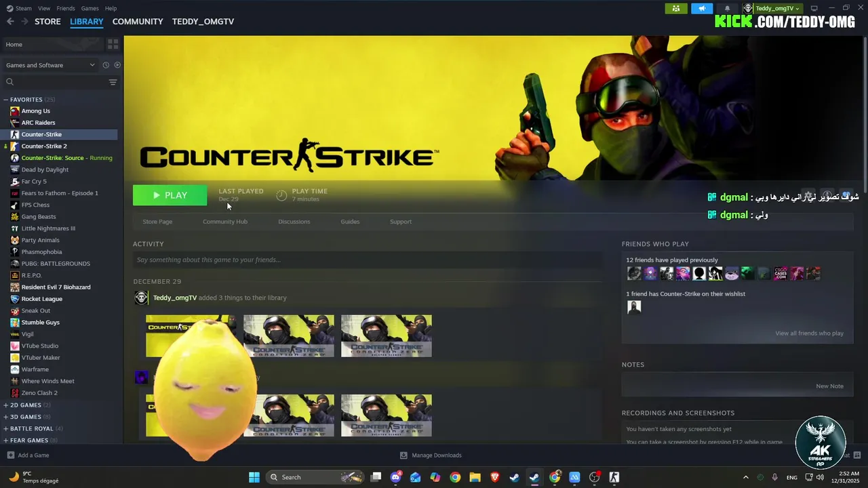
Task: Open OBS Studio from the taskbar
Action: [595, 477]
